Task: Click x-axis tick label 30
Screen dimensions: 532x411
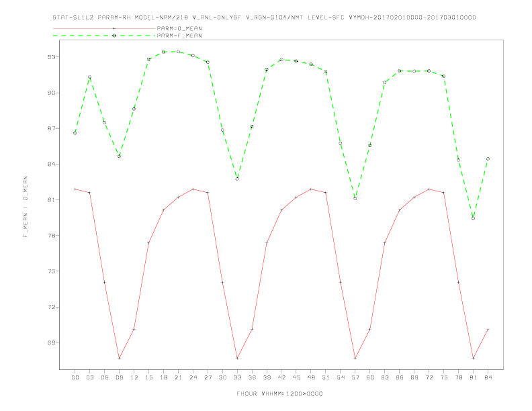Action: [222, 377]
